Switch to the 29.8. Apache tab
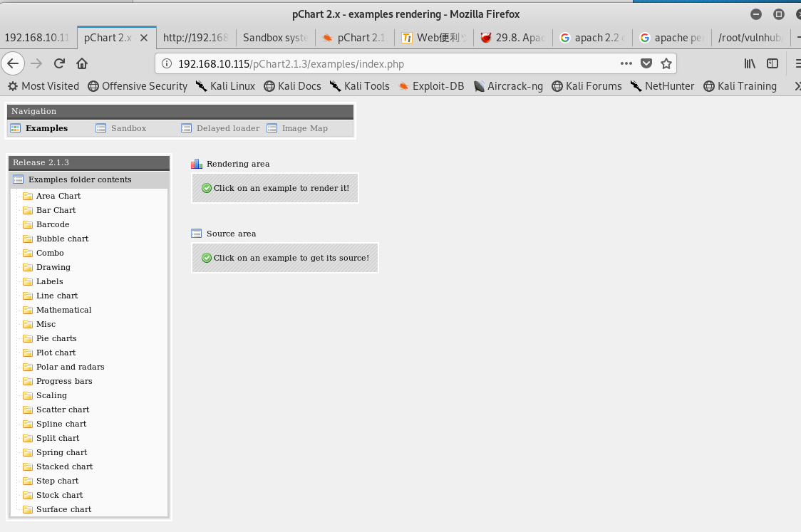 (x=513, y=38)
